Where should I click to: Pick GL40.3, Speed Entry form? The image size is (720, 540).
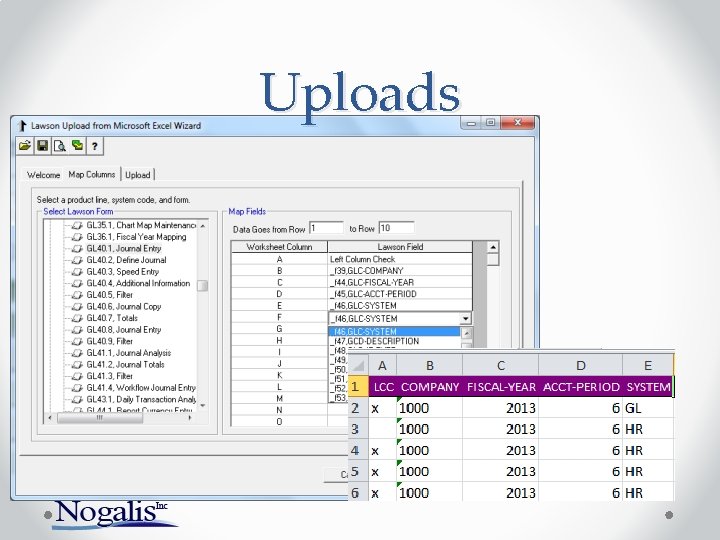coord(123,272)
